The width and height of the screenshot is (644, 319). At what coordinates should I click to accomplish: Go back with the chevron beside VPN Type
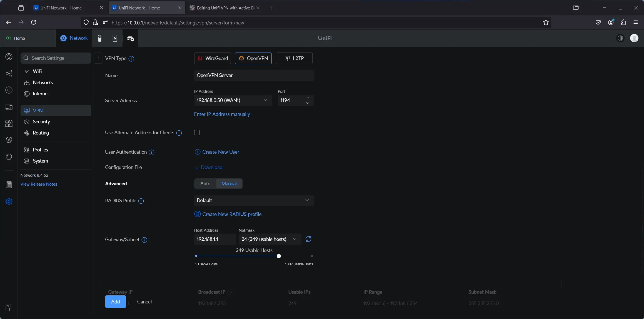(x=98, y=58)
